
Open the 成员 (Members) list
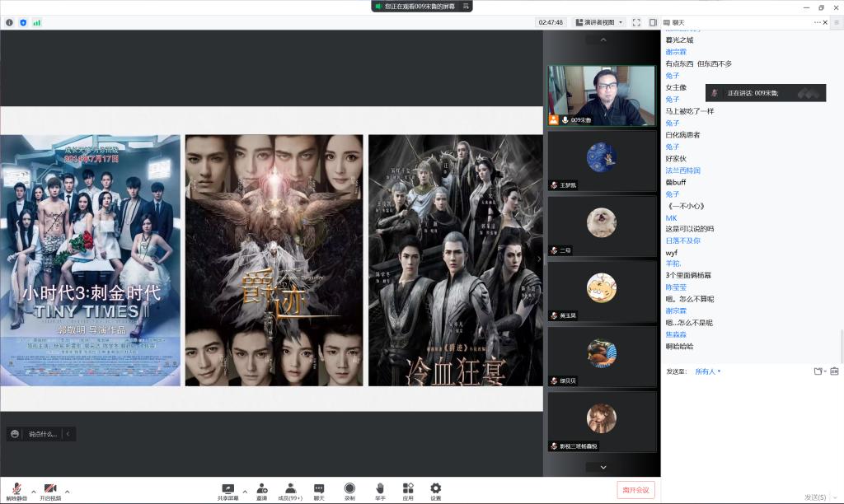point(289,492)
